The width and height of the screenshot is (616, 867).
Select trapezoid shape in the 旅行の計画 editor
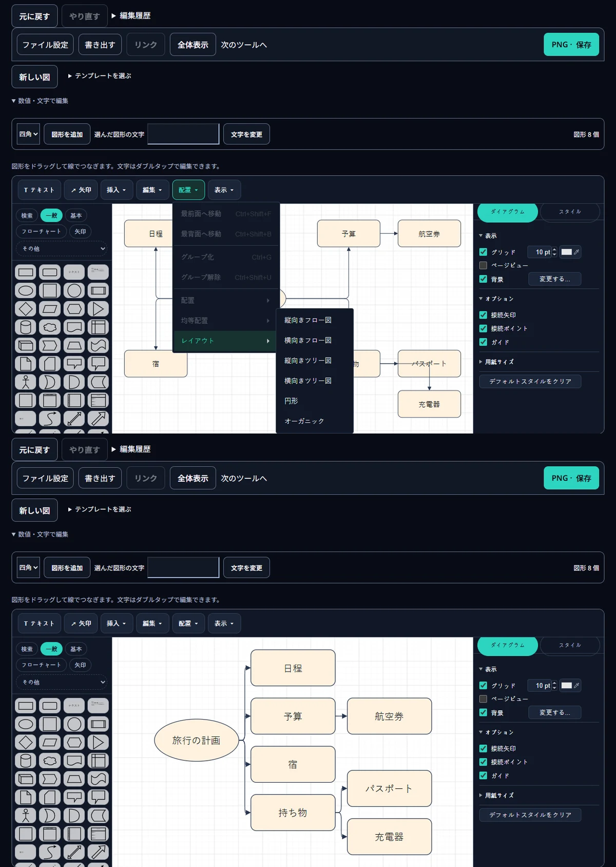pyautogui.click(x=74, y=779)
